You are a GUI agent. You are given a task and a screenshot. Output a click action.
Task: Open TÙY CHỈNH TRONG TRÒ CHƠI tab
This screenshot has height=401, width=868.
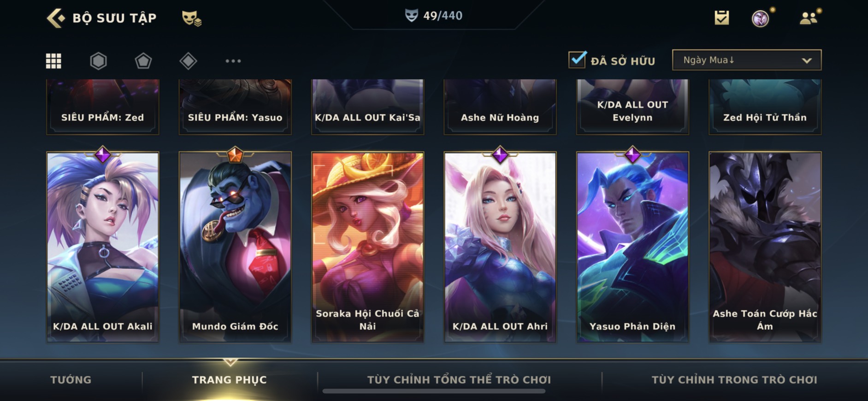(x=734, y=380)
